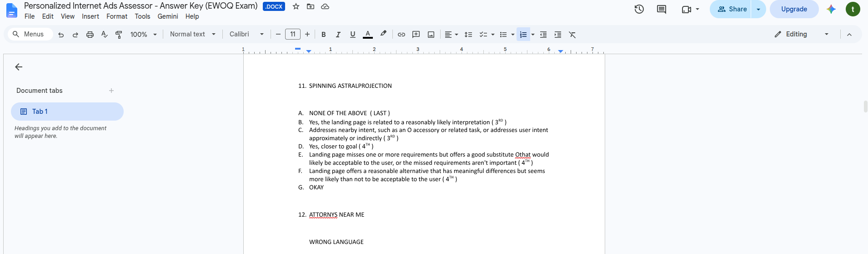Open the comments panel icon

(x=662, y=9)
